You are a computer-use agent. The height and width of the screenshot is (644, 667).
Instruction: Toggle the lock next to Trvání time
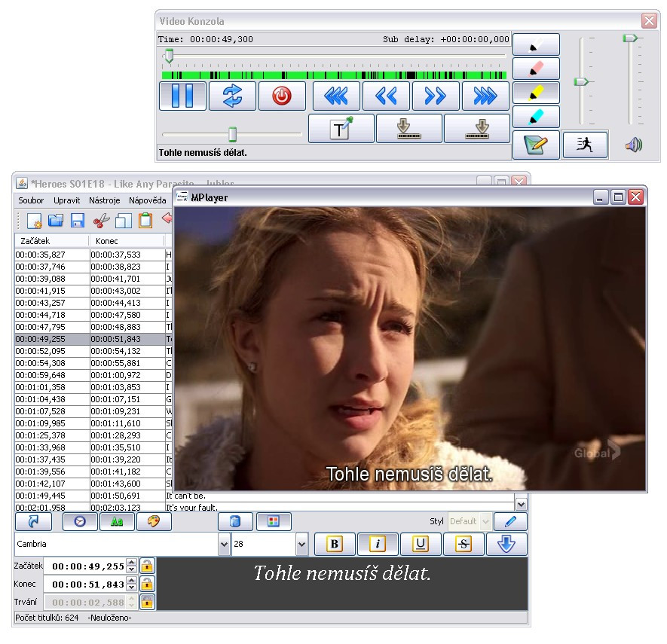pyautogui.click(x=147, y=602)
